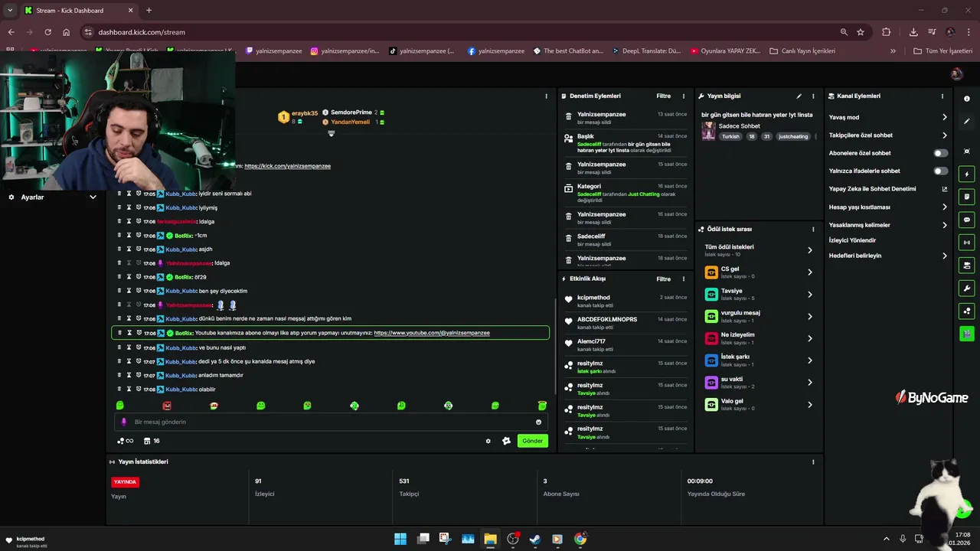This screenshot has height=551, width=980.
Task: Open chat settings gear near Gönder
Action: click(488, 441)
